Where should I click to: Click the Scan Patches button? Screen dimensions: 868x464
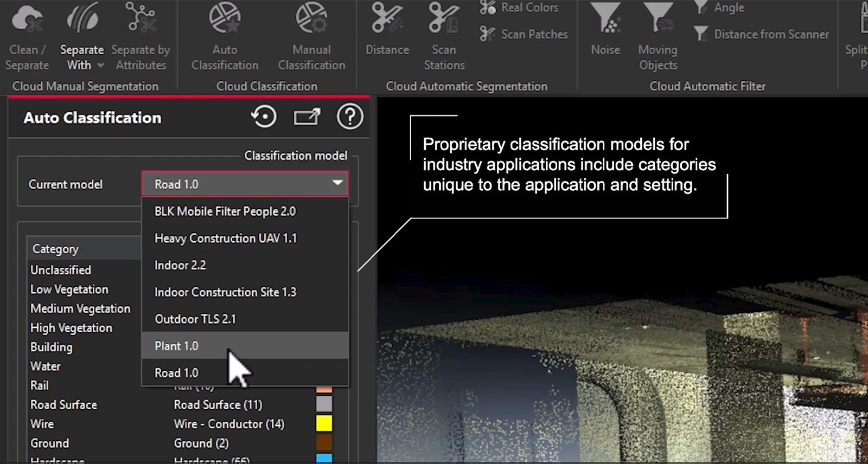click(524, 34)
